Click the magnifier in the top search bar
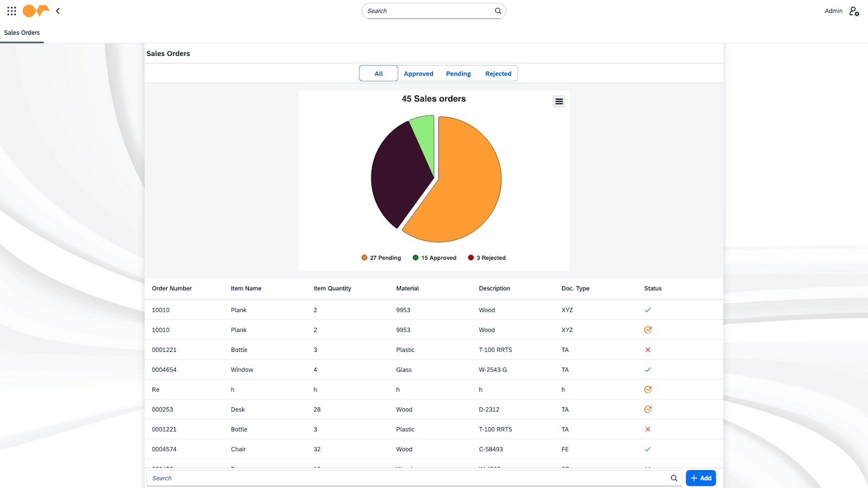Screen dimensions: 868x488 497,11
